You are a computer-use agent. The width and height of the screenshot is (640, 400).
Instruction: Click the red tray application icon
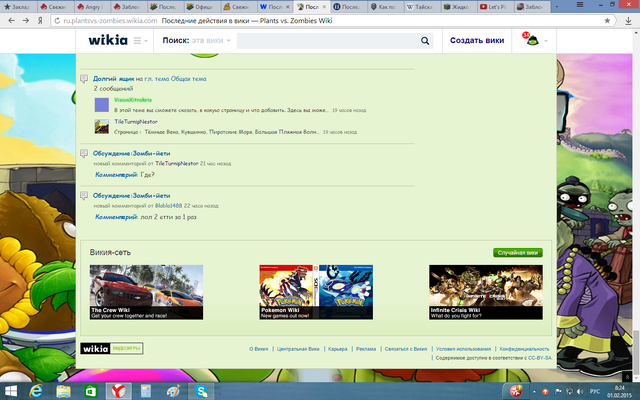517,391
